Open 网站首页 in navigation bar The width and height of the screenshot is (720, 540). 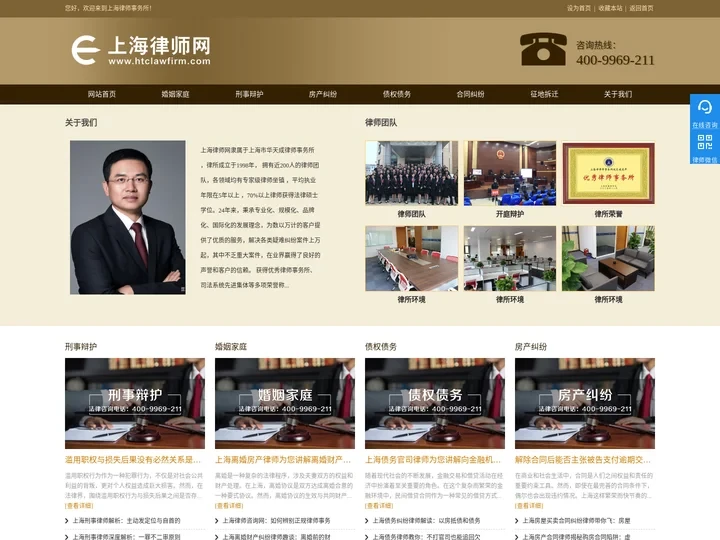point(102,94)
